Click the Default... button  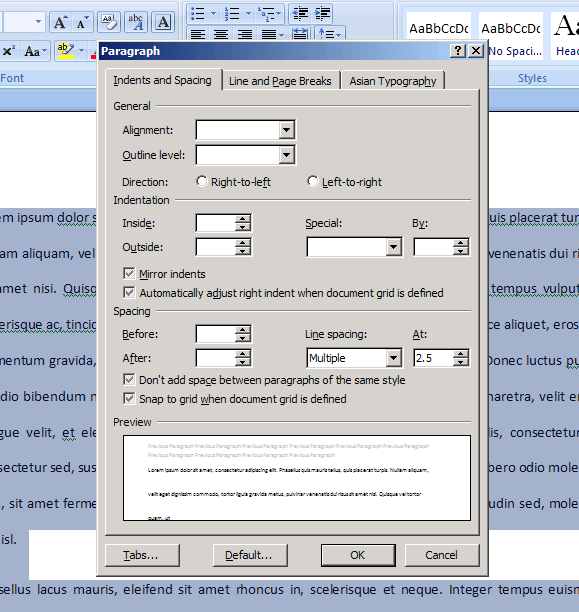(x=250, y=555)
